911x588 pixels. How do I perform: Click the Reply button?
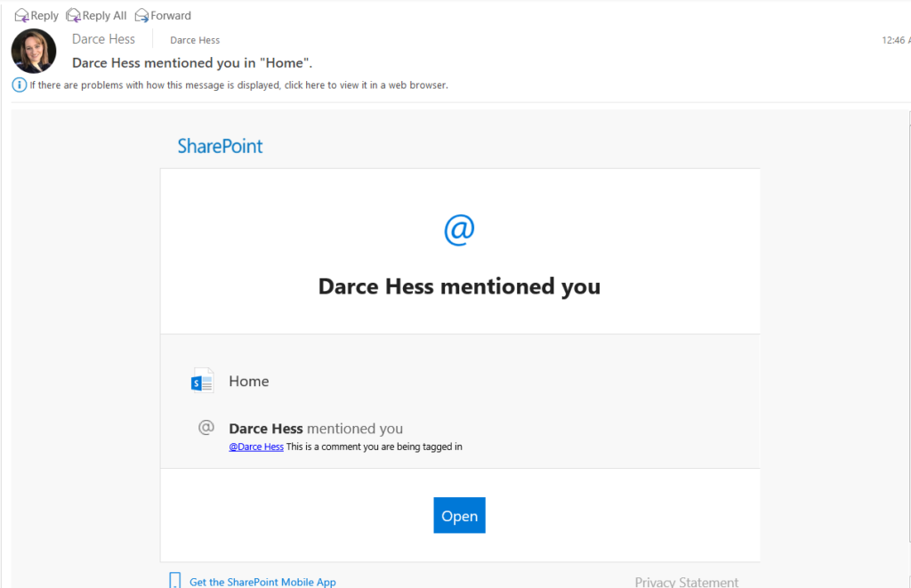point(36,16)
